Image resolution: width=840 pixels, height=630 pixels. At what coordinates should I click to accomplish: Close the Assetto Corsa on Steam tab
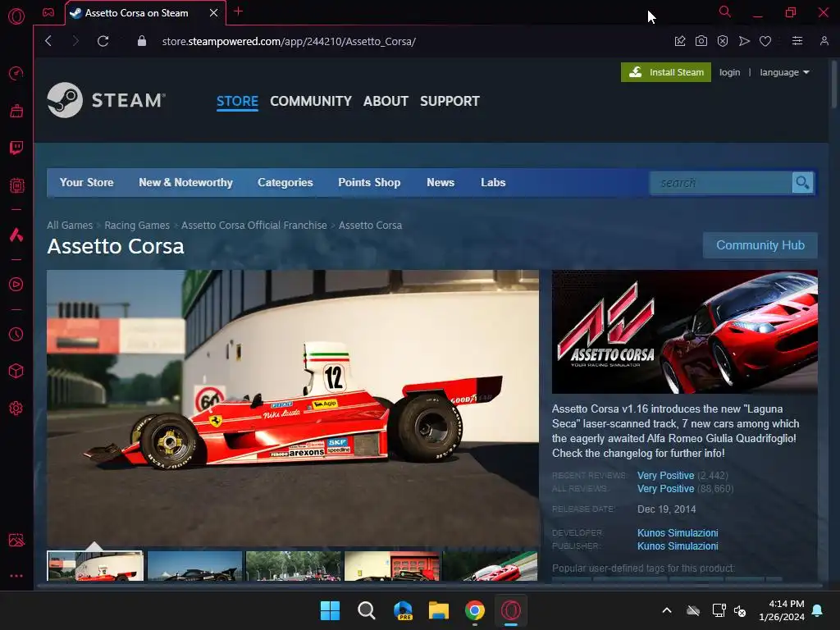pyautogui.click(x=214, y=13)
